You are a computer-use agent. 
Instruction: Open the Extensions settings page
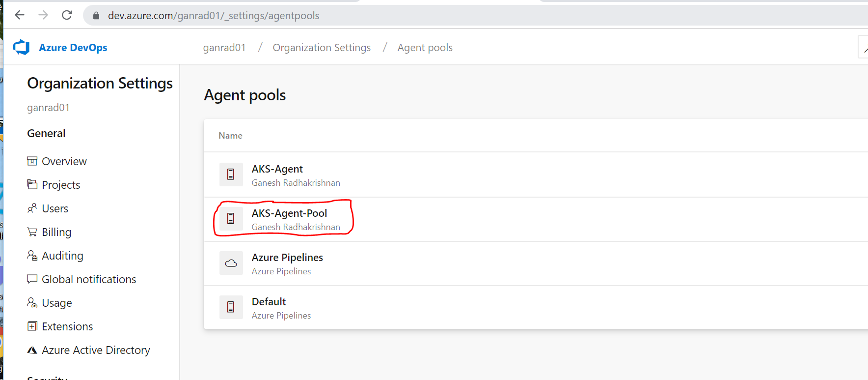(67, 326)
